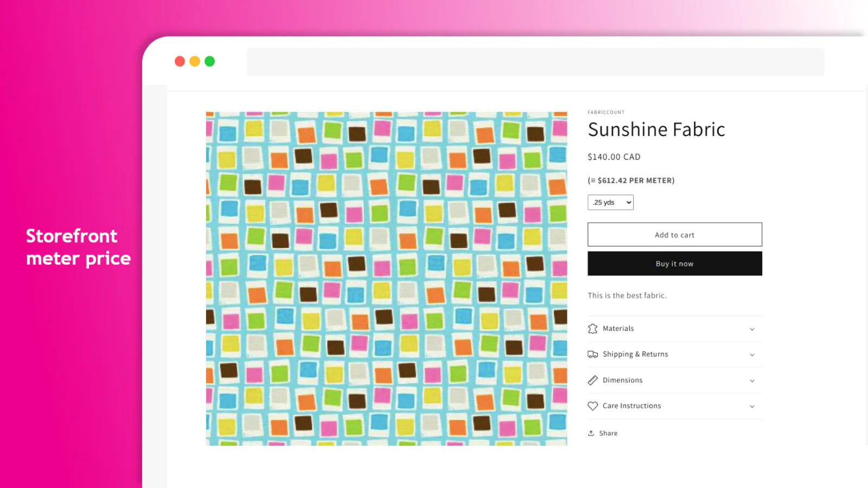Click the Share link text
The width and height of the screenshot is (868, 488).
(x=608, y=433)
